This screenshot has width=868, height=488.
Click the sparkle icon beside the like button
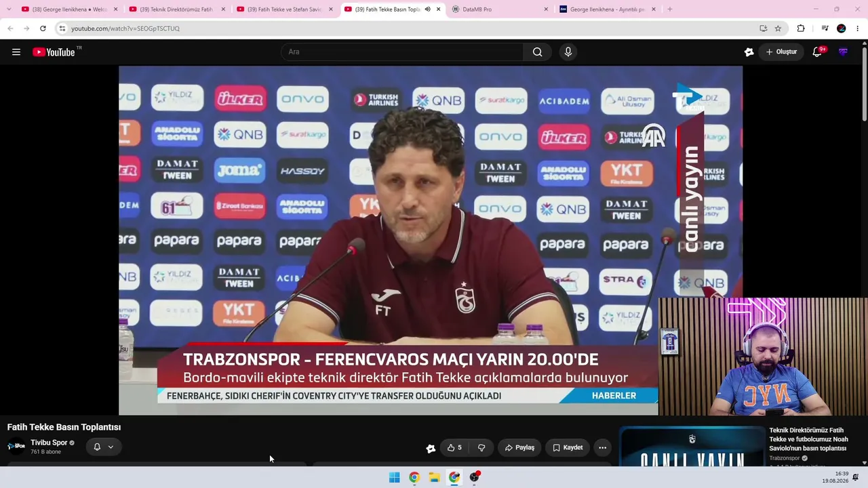coord(431,448)
